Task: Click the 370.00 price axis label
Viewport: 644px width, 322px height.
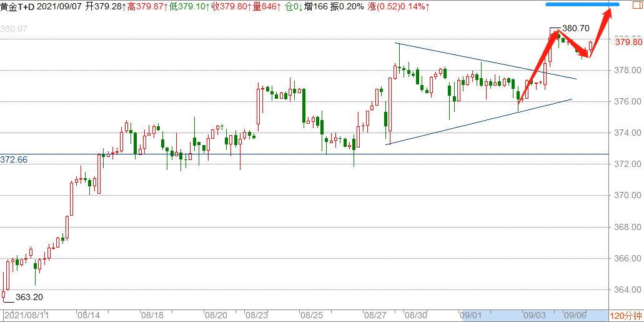Action: coord(628,195)
